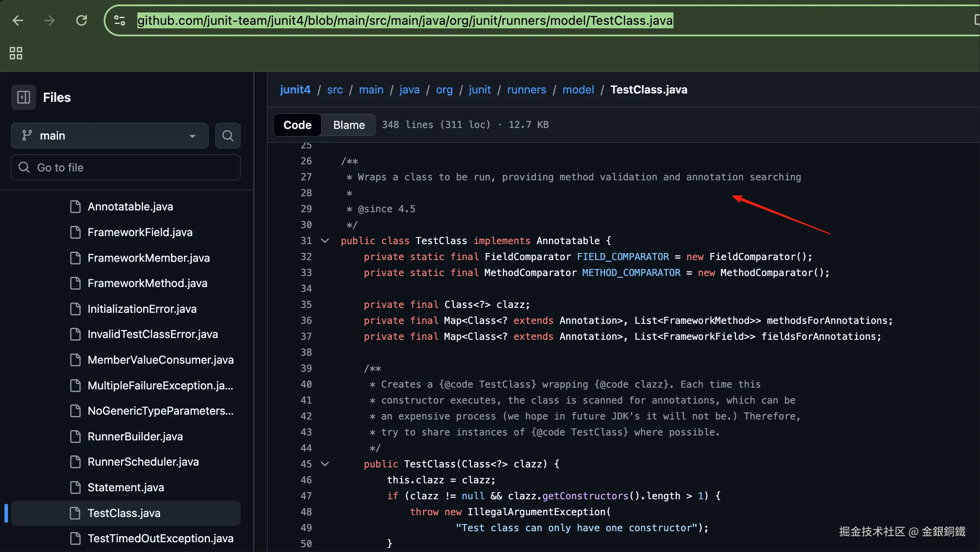Open Statement.java in file tree
The width and height of the screenshot is (980, 552).
[x=125, y=487]
